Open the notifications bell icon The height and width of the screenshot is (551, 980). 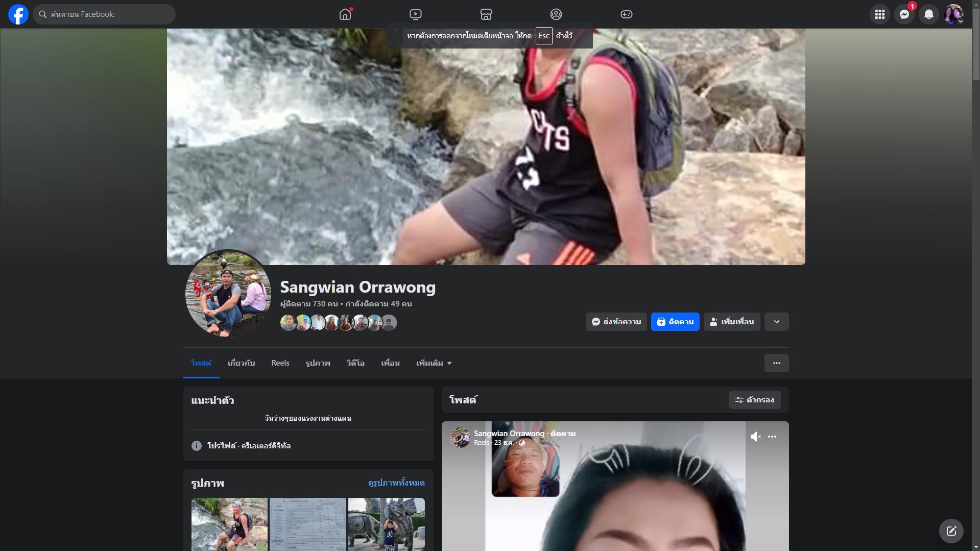click(928, 14)
